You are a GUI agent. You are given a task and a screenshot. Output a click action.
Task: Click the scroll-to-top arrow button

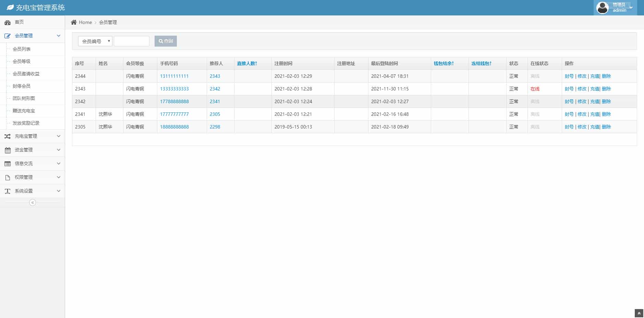coord(639,313)
